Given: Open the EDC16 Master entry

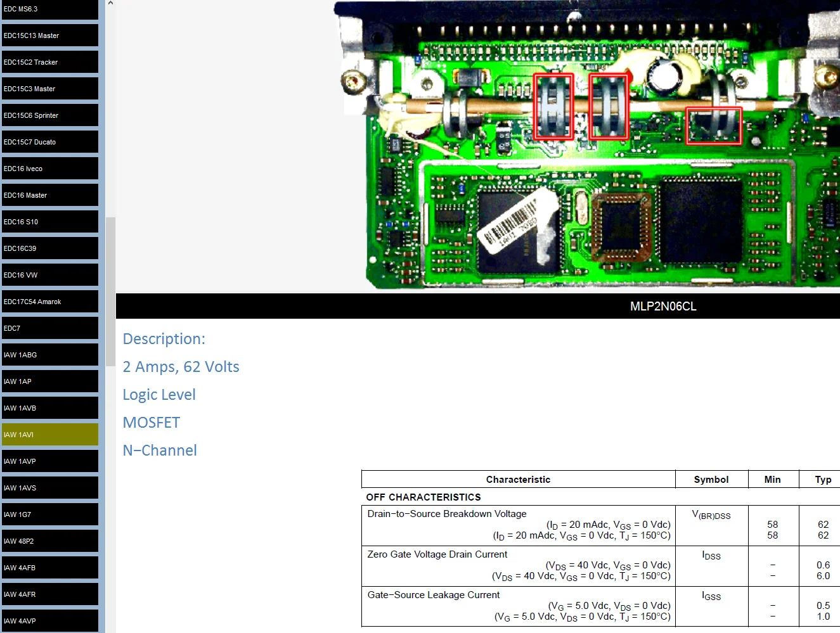Looking at the screenshot, I should [50, 195].
